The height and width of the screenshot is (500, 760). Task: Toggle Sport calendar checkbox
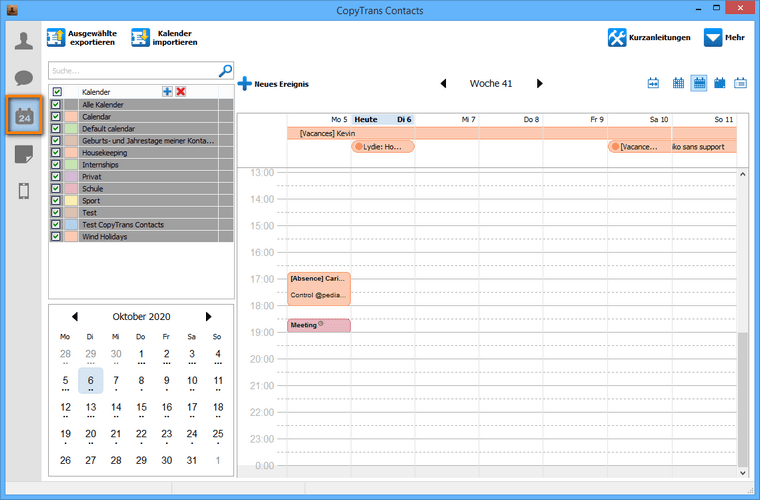pyautogui.click(x=56, y=201)
